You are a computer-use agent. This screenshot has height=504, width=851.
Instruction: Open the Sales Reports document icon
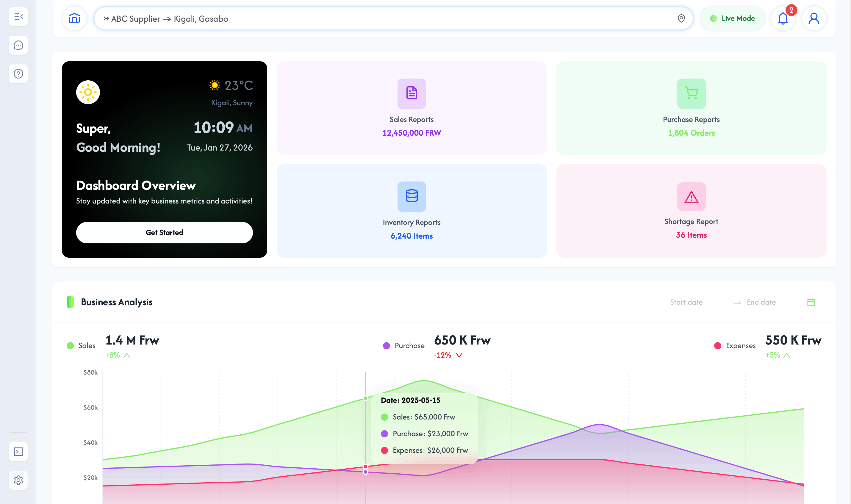(x=412, y=94)
